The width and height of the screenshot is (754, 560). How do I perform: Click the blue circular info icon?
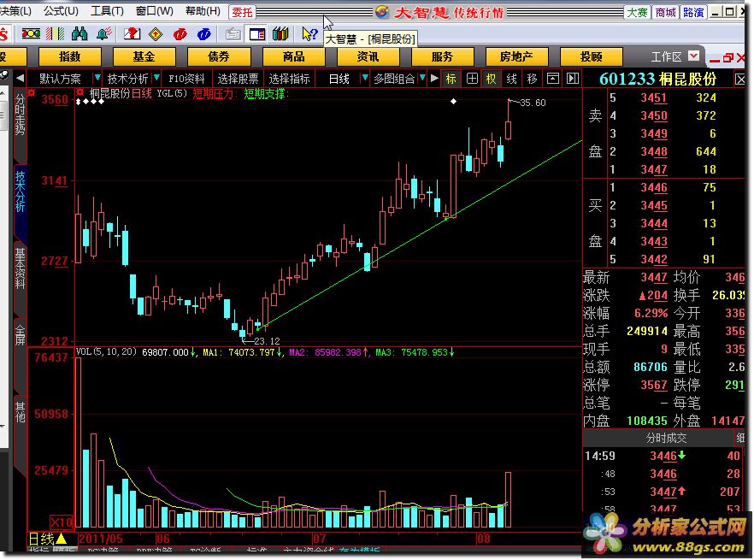coord(203,34)
